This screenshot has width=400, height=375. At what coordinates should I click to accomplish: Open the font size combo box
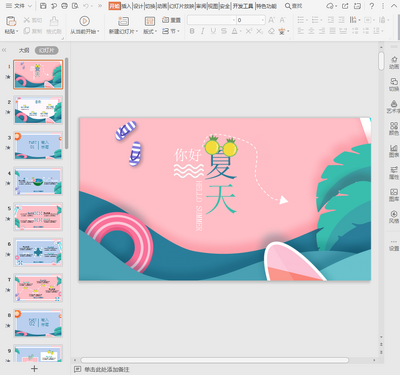pos(251,20)
